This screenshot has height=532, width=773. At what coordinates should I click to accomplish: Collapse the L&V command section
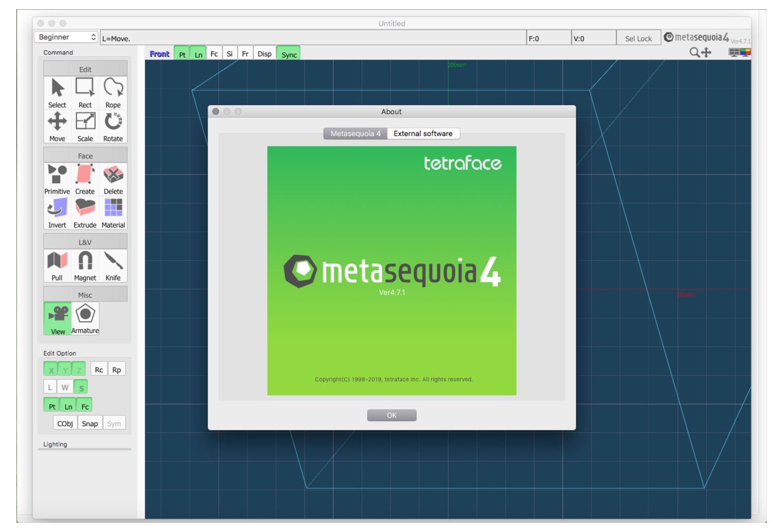tap(85, 242)
